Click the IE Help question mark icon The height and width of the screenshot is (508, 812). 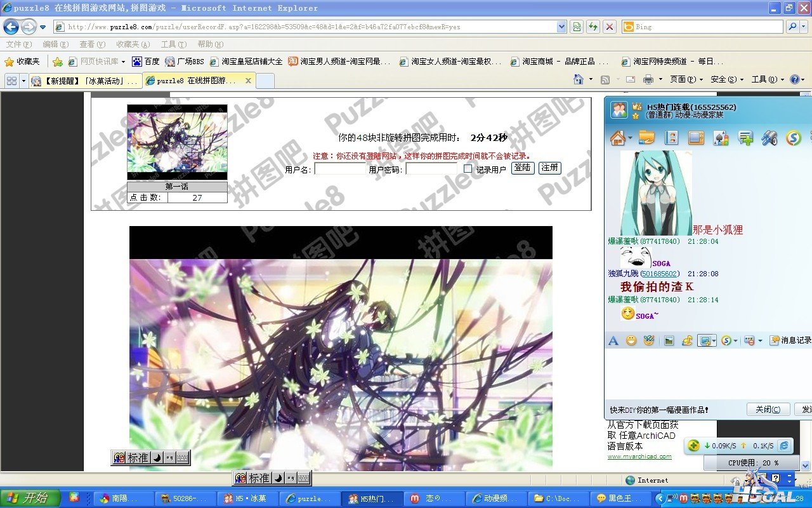point(794,79)
